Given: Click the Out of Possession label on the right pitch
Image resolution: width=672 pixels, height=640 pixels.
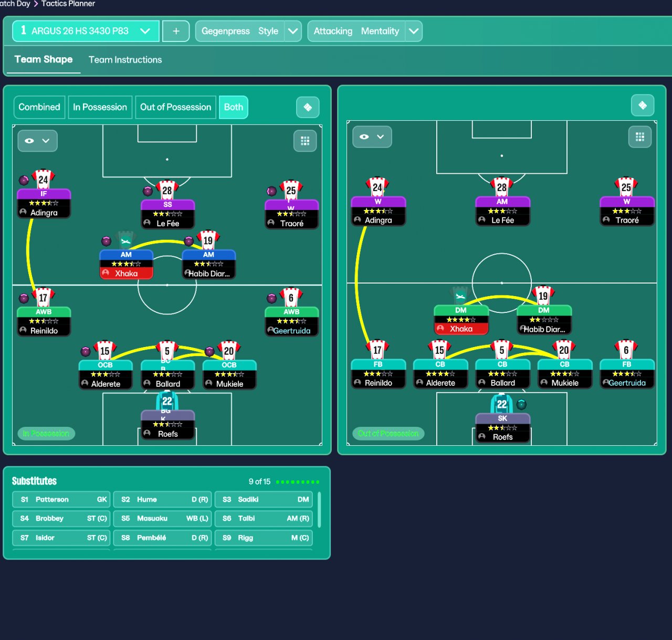Looking at the screenshot, I should (388, 434).
